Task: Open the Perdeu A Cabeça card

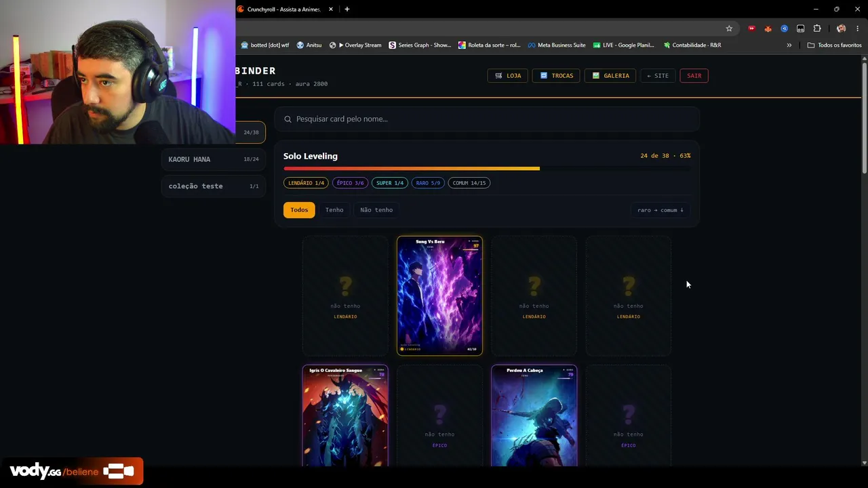Action: click(534, 416)
